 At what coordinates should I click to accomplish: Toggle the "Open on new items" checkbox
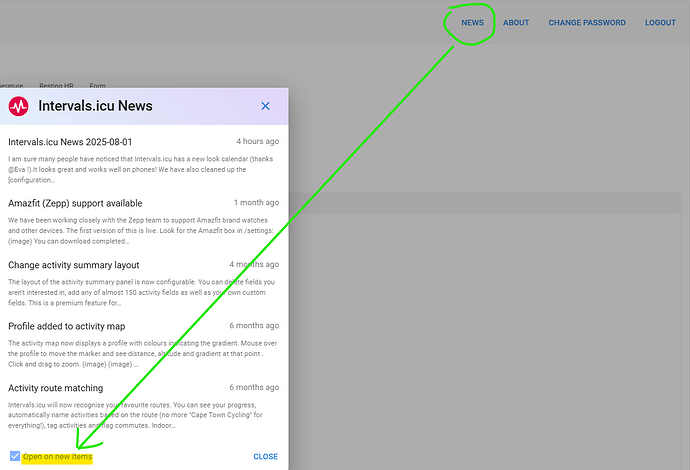click(x=14, y=456)
